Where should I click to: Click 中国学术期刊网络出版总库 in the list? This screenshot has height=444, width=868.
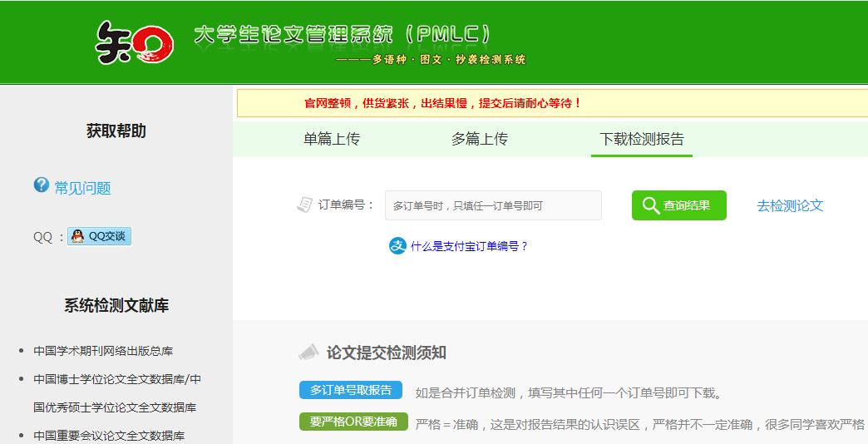(103, 351)
